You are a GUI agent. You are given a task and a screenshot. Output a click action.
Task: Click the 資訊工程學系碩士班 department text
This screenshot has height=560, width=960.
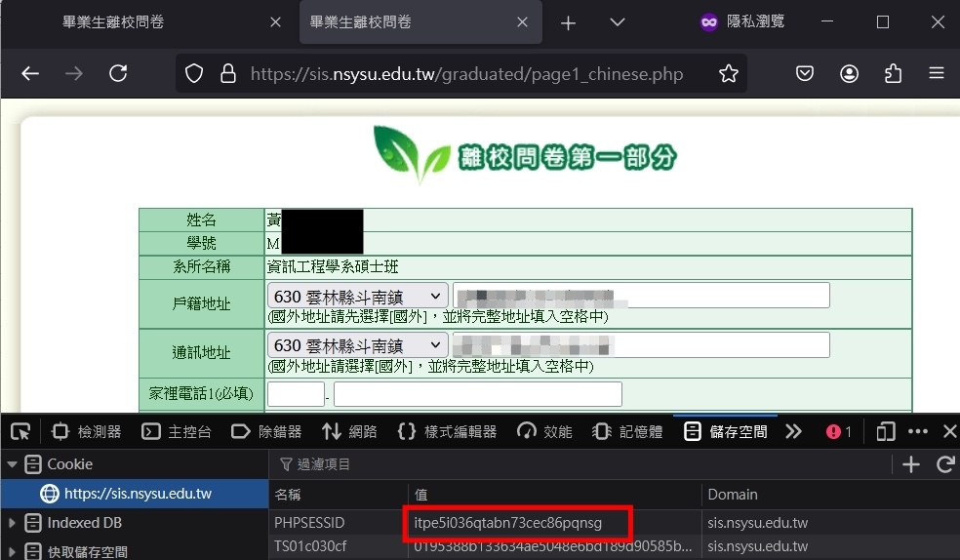333,267
